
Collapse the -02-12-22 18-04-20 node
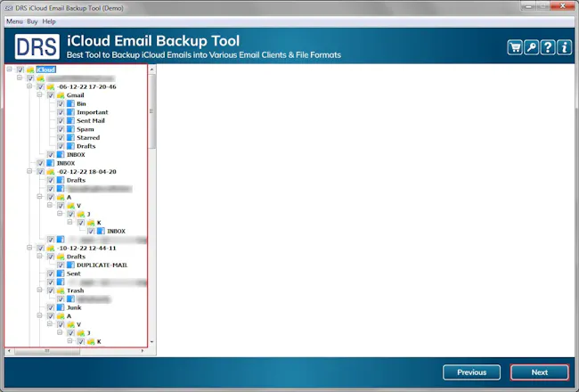[x=29, y=171]
